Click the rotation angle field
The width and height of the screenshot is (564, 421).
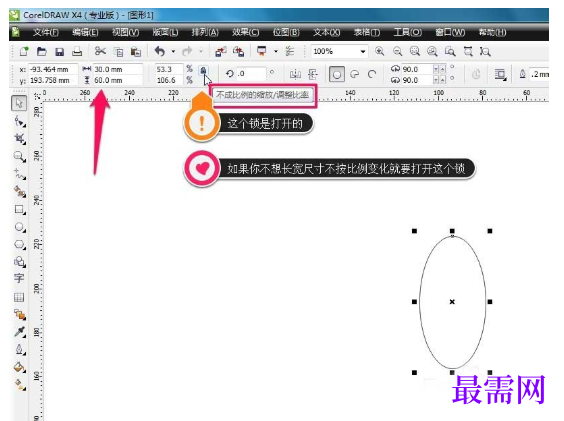click(x=251, y=74)
